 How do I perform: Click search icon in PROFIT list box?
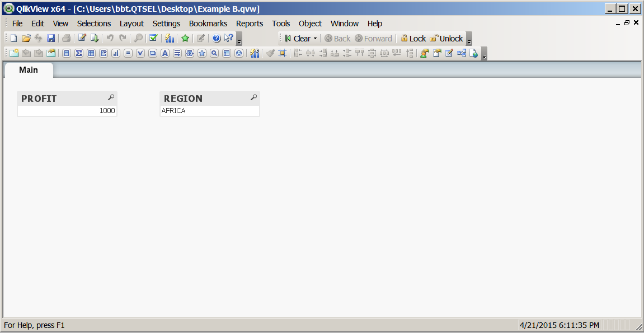tap(111, 98)
